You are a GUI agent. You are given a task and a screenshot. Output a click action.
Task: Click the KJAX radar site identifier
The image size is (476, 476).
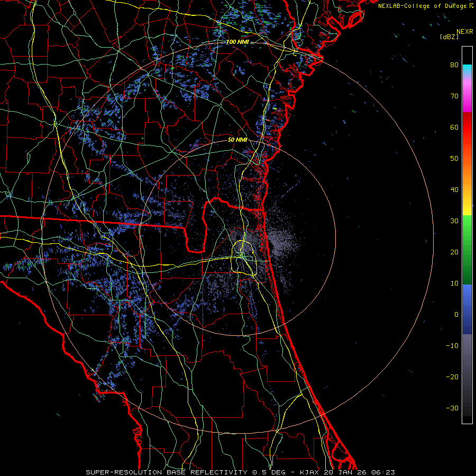[x=310, y=472]
